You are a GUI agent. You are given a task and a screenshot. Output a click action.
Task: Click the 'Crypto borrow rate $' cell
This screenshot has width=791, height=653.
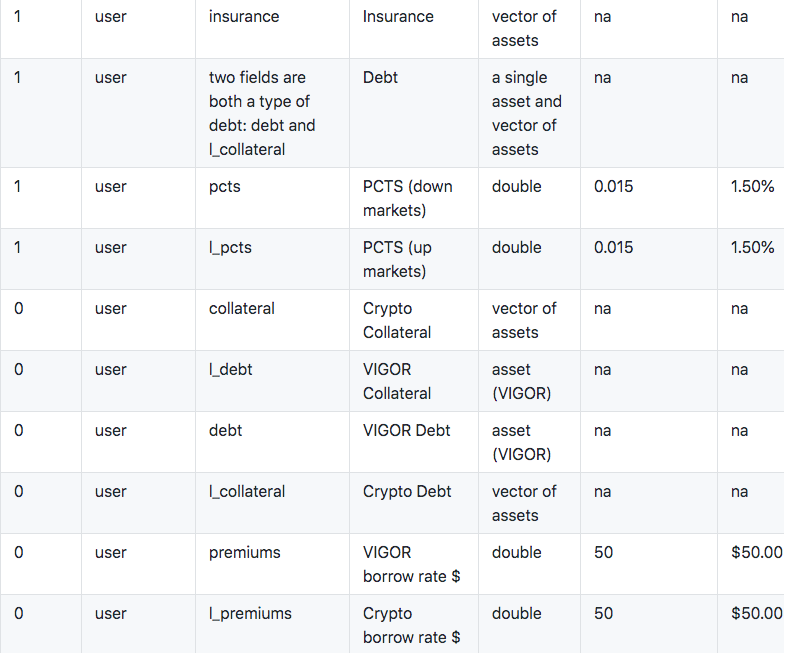click(411, 625)
